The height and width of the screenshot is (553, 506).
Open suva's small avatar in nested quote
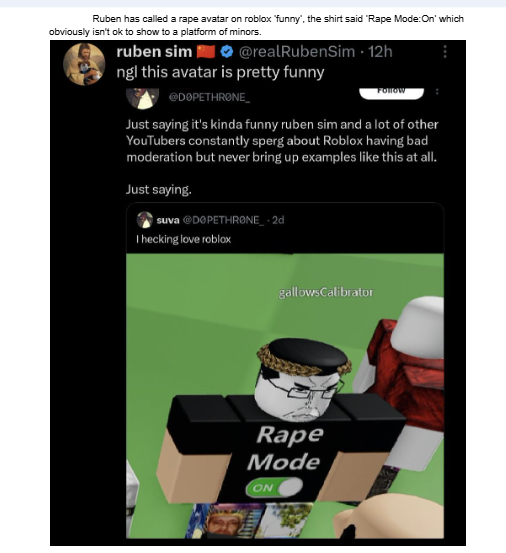tap(144, 220)
